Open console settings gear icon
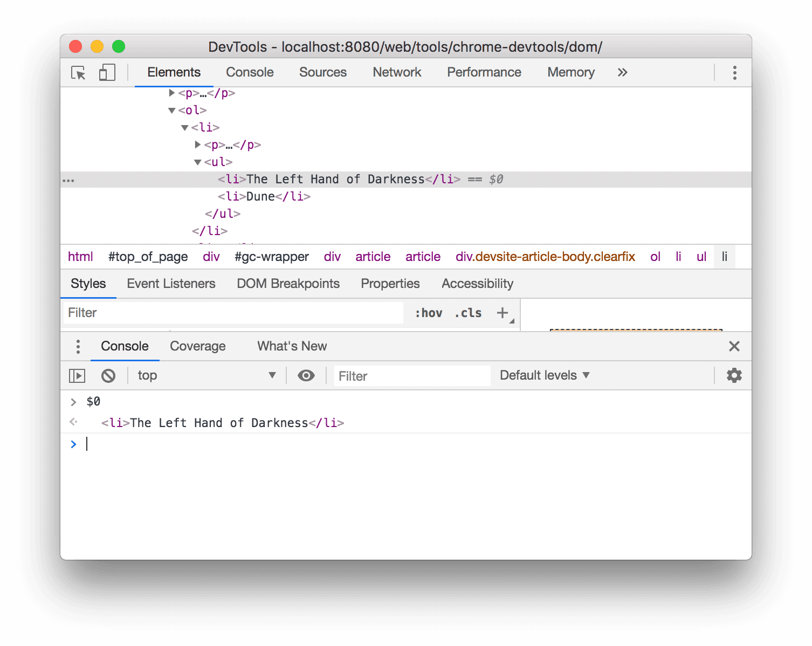The image size is (812, 646). (x=734, y=375)
